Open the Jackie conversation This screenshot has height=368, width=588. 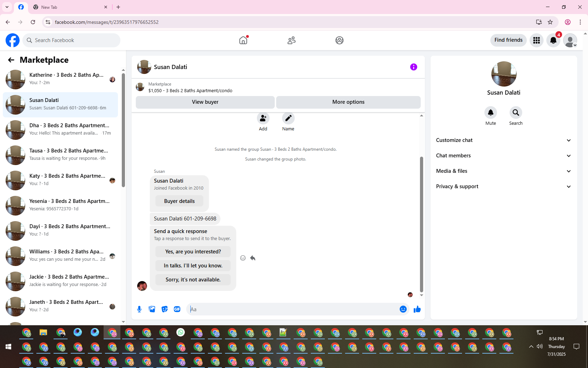click(x=60, y=281)
